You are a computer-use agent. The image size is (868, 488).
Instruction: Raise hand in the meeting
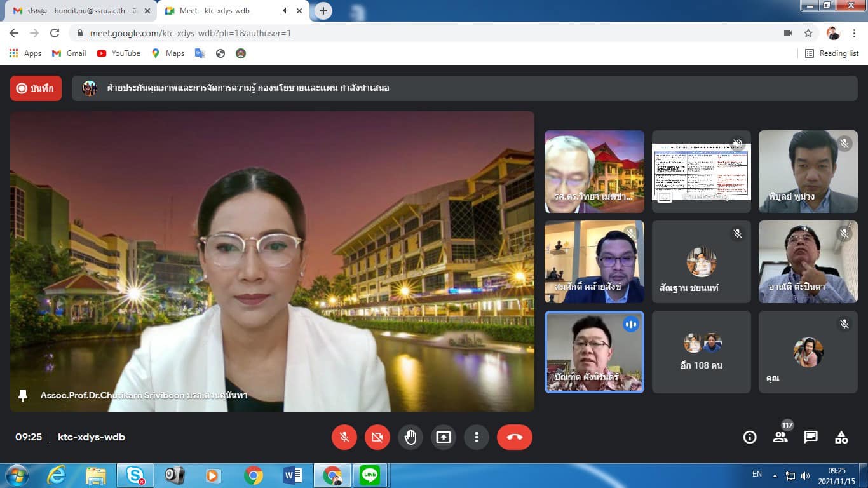coord(410,437)
